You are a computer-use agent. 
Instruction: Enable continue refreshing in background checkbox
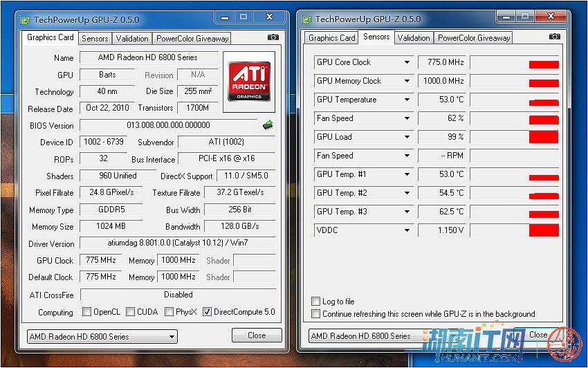pos(315,313)
